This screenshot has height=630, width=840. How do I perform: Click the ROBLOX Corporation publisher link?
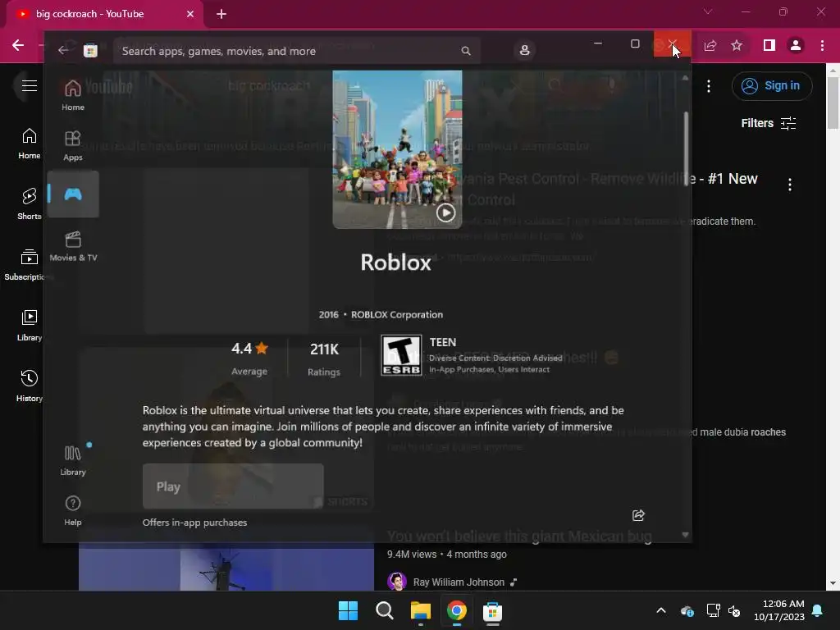pos(397,314)
